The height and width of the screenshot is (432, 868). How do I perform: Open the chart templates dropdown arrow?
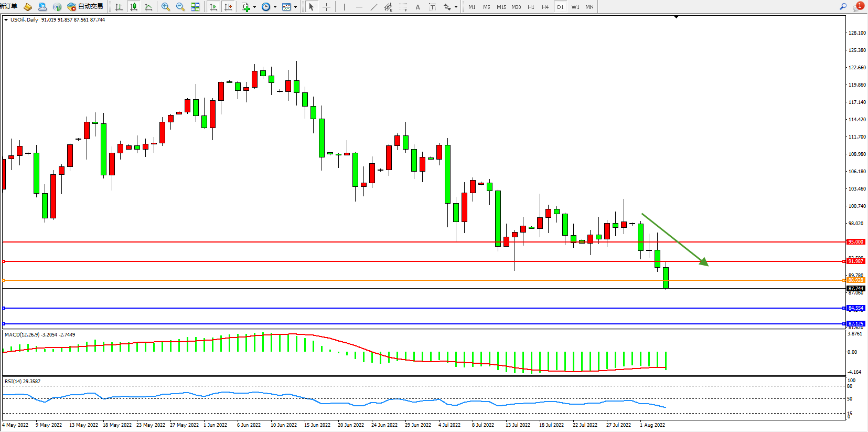(x=295, y=7)
